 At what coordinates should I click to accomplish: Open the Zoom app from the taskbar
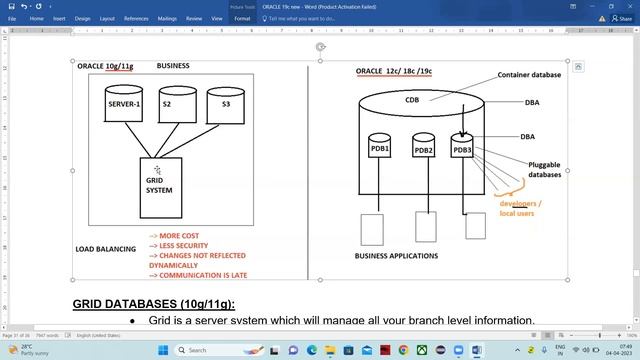(x=459, y=350)
